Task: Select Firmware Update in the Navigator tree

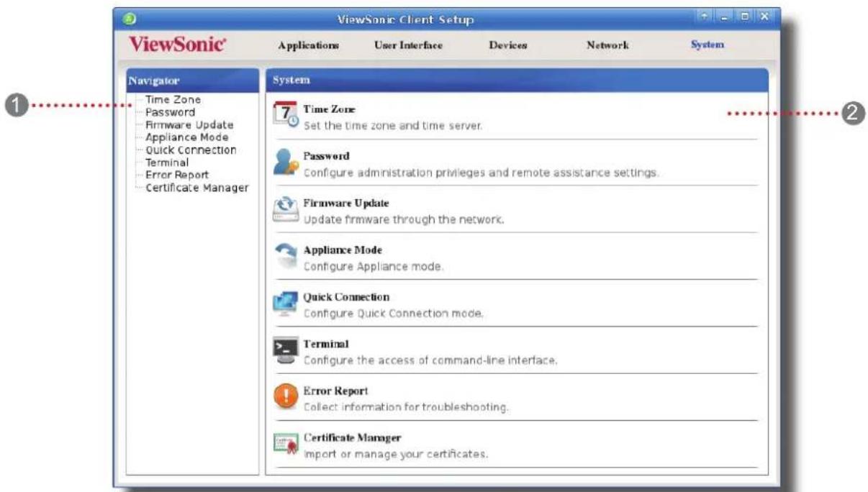Action: [x=189, y=124]
